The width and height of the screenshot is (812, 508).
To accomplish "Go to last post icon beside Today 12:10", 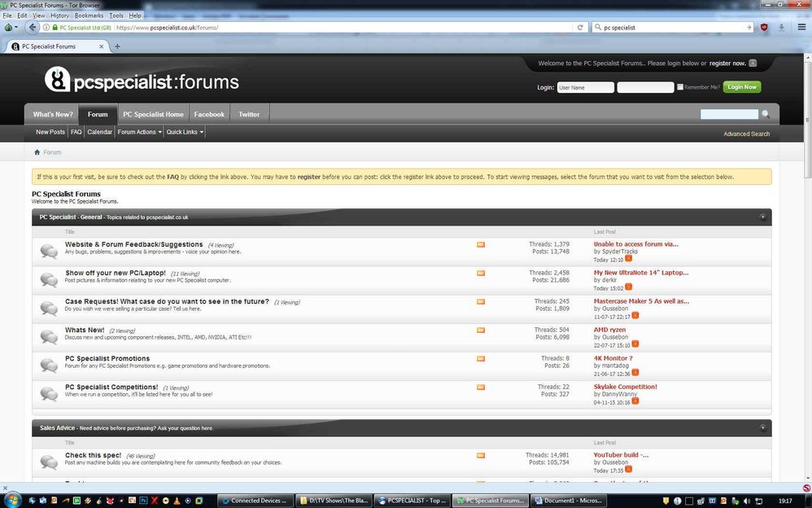I will 628,258.
